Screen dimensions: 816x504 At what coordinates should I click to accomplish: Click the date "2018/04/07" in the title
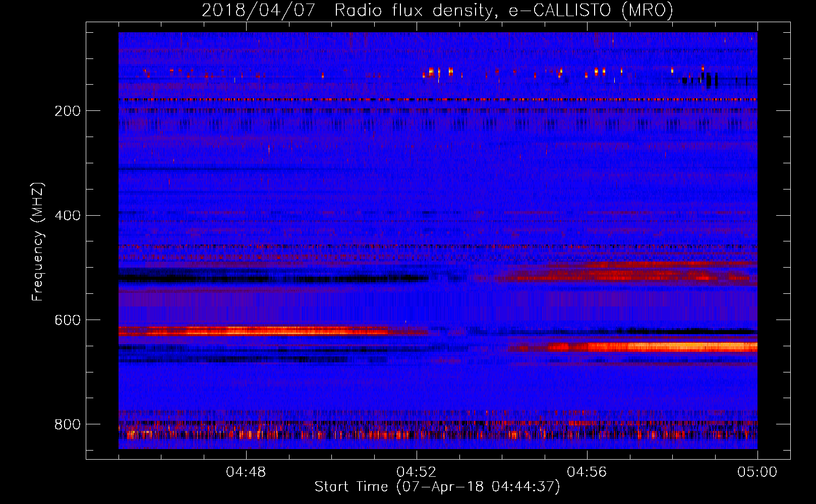[258, 10]
